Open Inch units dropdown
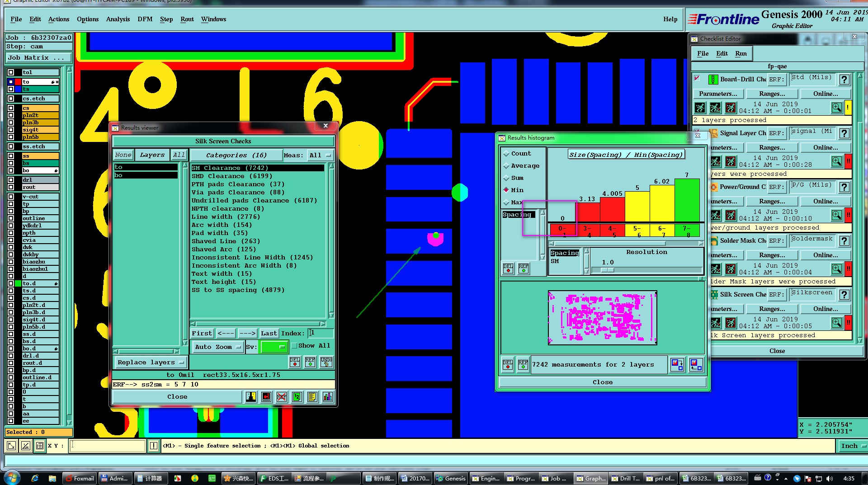Screen dimensions: 868x485 tap(852, 446)
